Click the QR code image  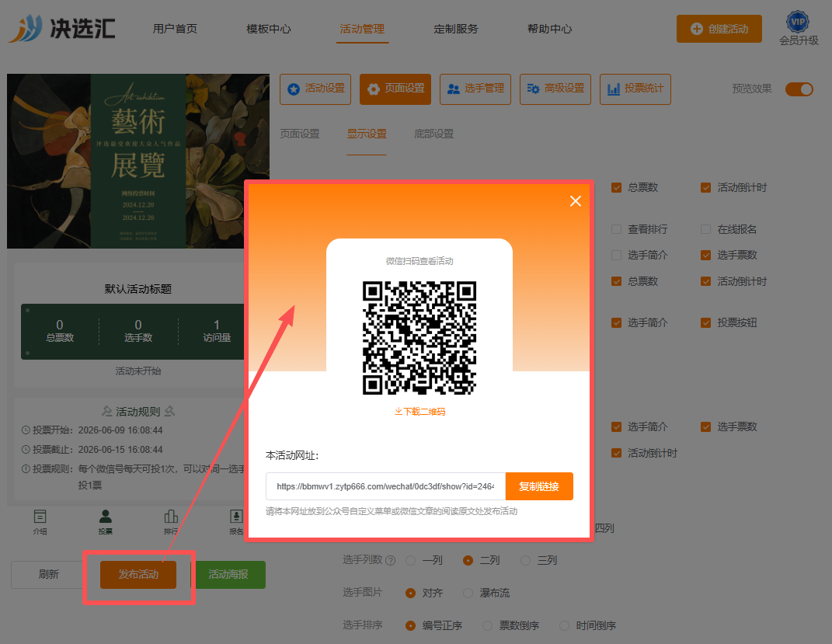[419, 338]
